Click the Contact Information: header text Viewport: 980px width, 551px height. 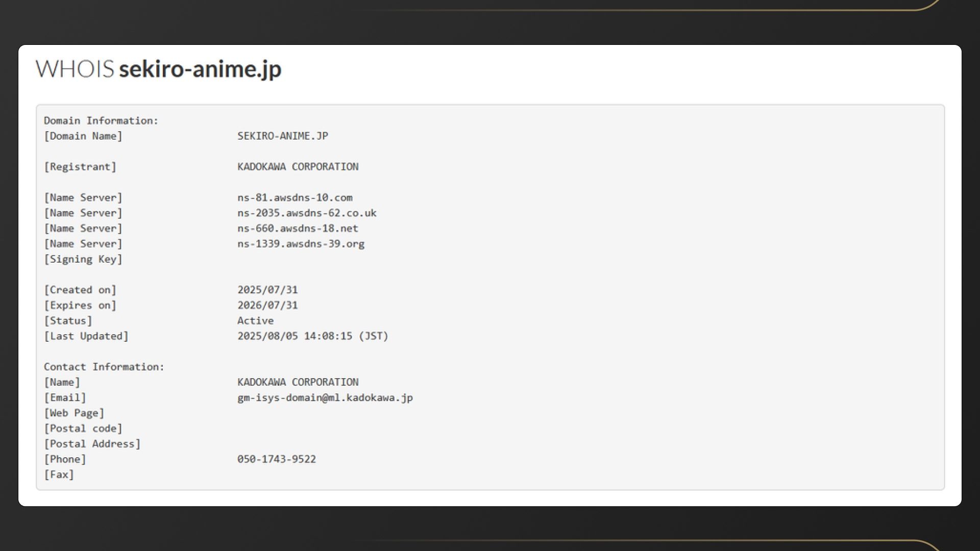(x=104, y=367)
